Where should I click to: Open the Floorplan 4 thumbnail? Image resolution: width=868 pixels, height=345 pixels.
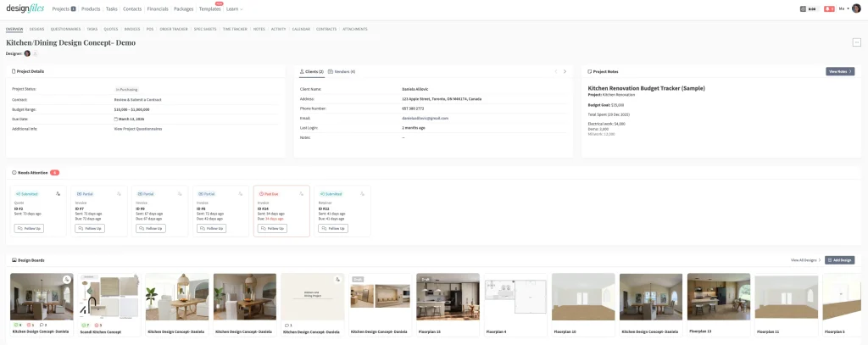point(515,297)
